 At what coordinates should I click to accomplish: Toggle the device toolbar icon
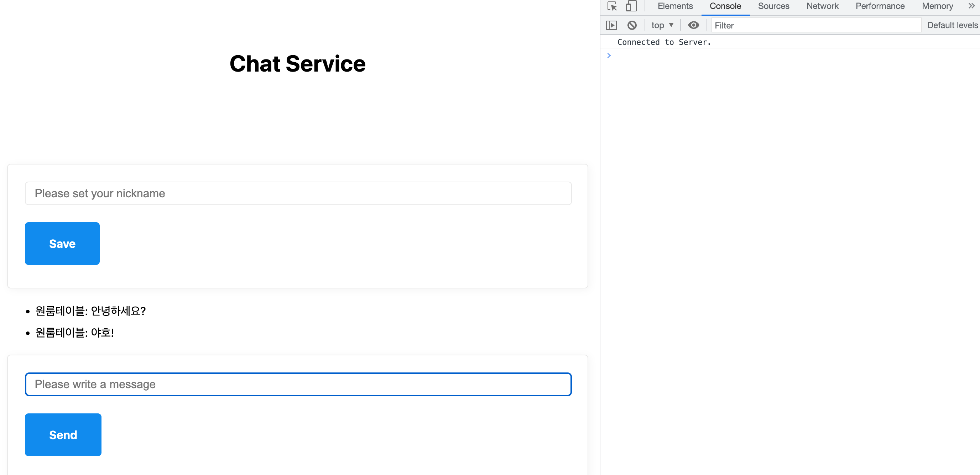point(631,6)
